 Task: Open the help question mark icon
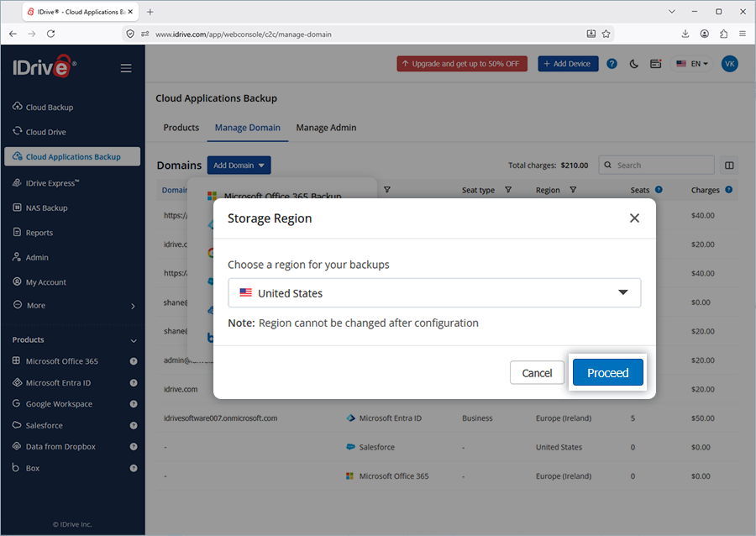pyautogui.click(x=612, y=64)
